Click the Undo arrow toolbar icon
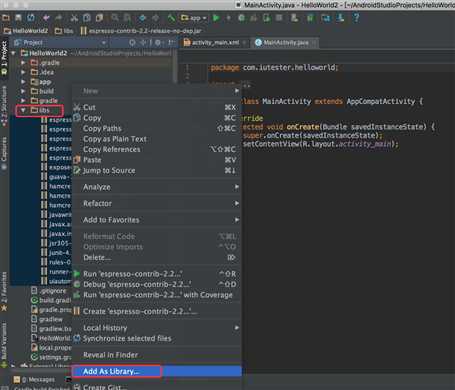The height and width of the screenshot is (390, 455). (46, 18)
